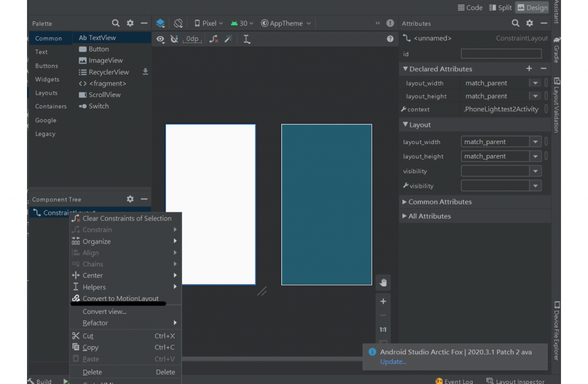The height and width of the screenshot is (384, 588).
Task: Add declared attribute plus icon
Action: [529, 69]
